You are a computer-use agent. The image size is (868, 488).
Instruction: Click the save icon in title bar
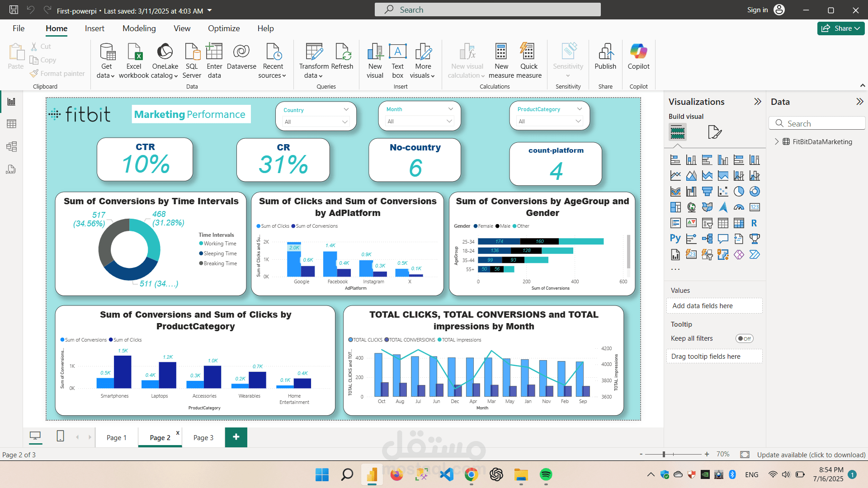[x=14, y=9]
